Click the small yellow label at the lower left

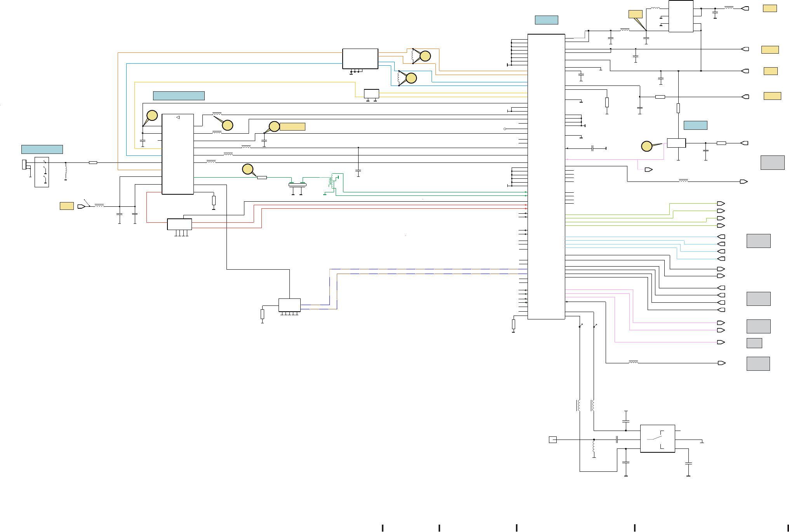67,206
